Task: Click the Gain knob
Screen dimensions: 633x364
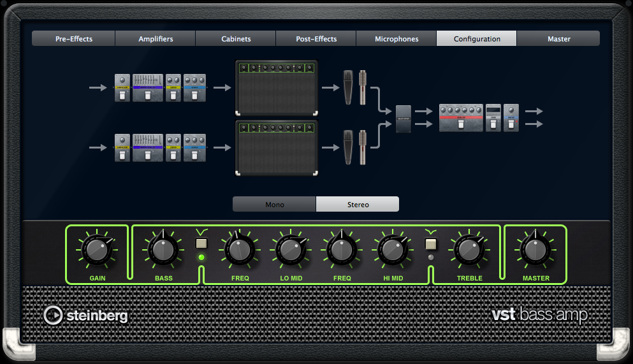Action: coord(97,250)
